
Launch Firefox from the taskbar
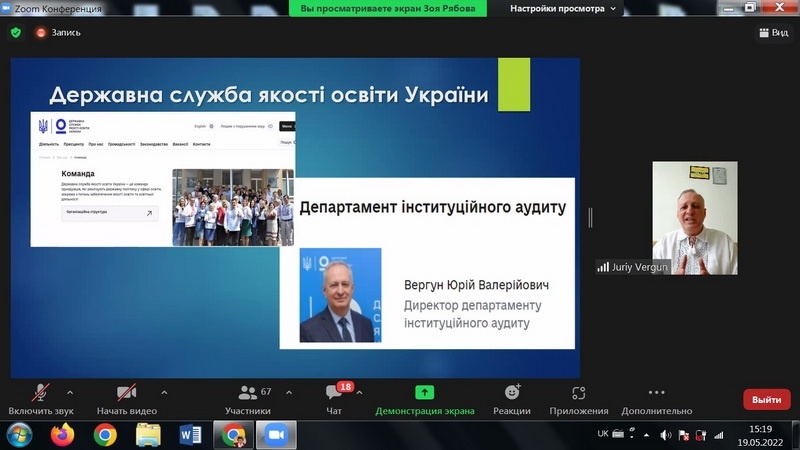coord(62,435)
